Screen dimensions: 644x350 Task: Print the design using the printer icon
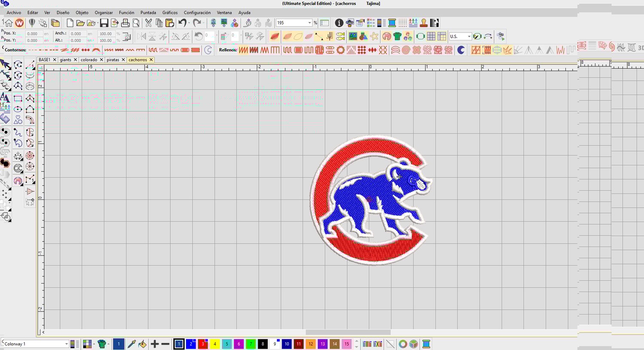click(125, 23)
